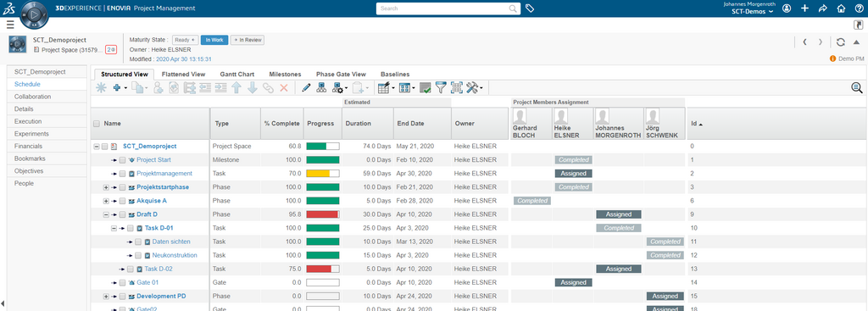The width and height of the screenshot is (868, 311).
Task: Click the home icon in top bar
Action: (842, 8)
